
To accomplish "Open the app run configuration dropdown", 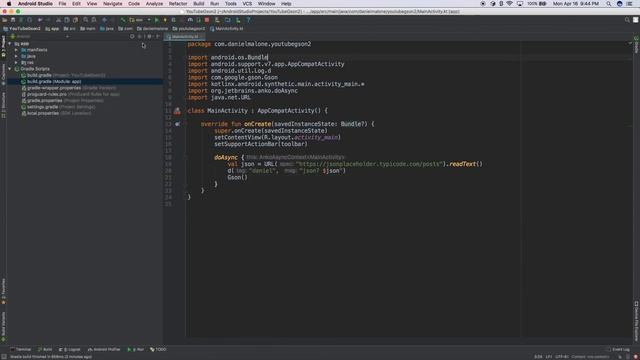I will [x=140, y=20].
